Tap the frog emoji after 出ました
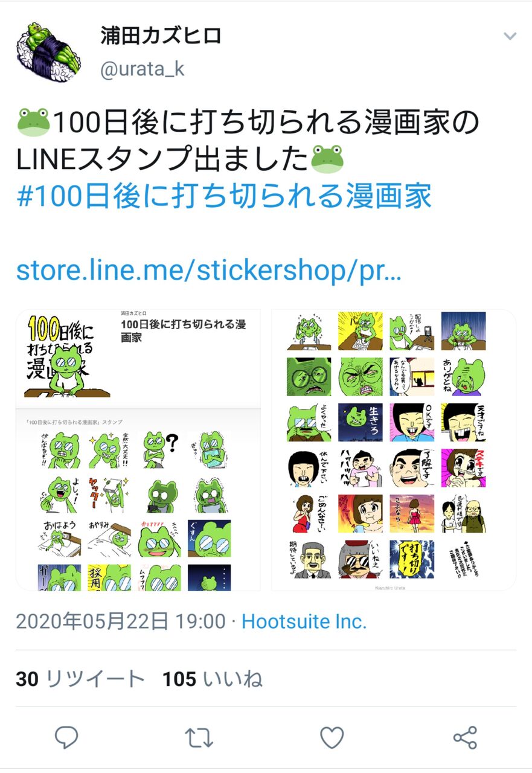 coord(327,159)
